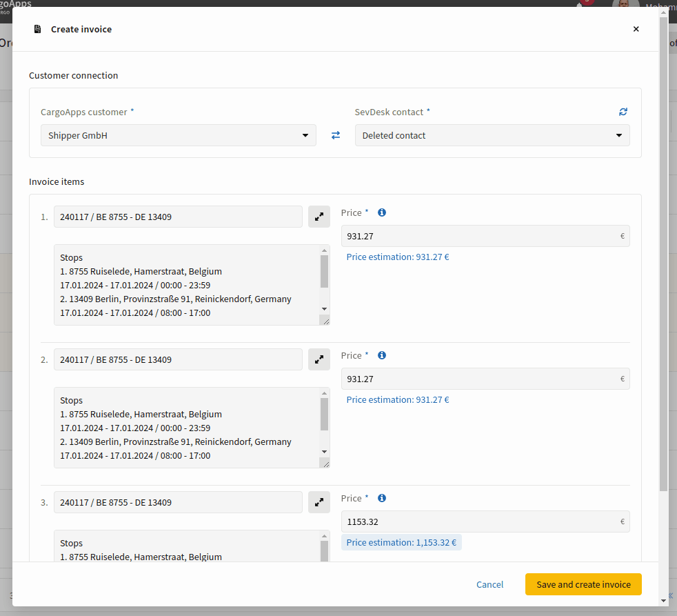Viewport: 677px width, 616px height.
Task: Click the swap arrows between customer and contact
Action: (x=336, y=135)
